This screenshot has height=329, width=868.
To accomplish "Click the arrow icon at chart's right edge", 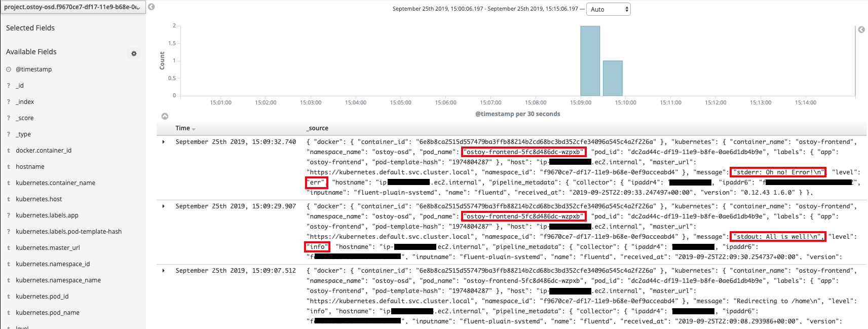I will coord(861,29).
